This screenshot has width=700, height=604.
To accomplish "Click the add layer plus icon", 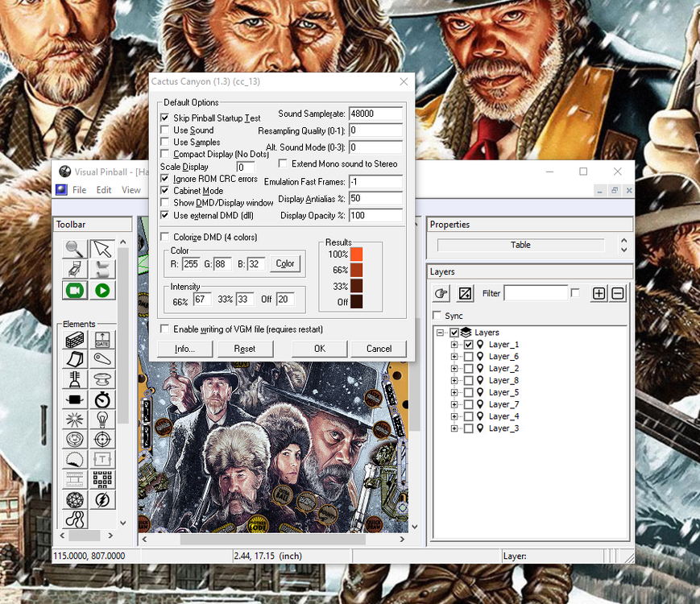I will 599,293.
